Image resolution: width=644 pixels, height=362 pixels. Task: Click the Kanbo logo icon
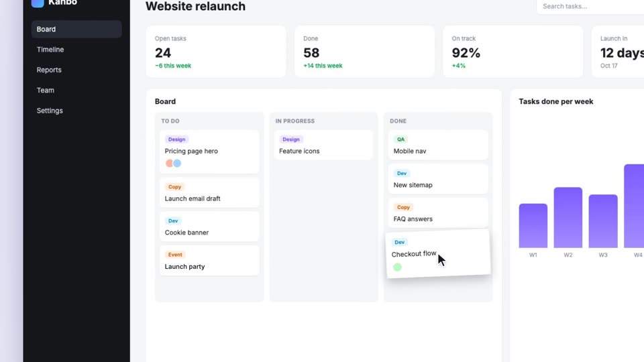pos(38,3)
